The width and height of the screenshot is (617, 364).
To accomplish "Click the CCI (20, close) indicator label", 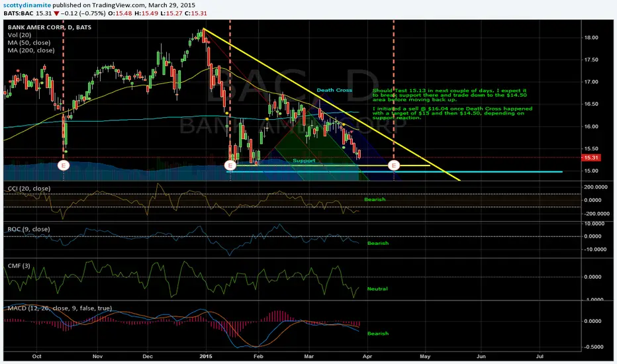I will (x=29, y=189).
